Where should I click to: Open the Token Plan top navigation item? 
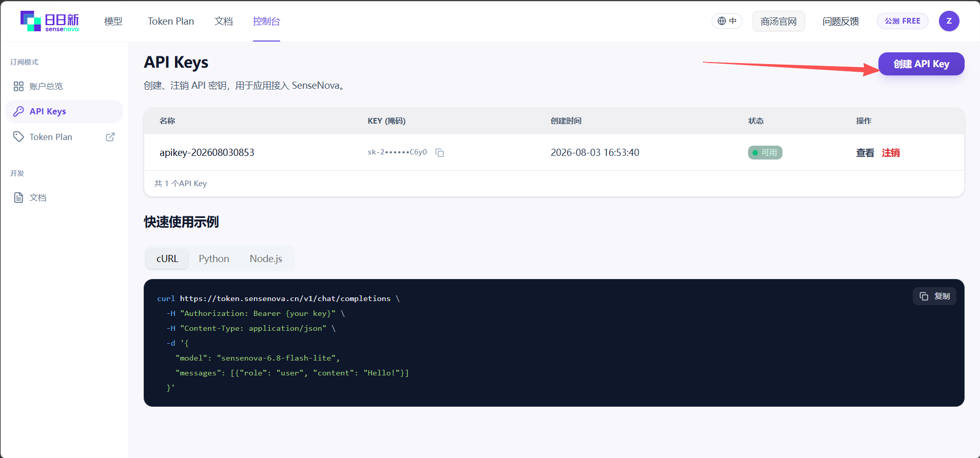coord(171,21)
